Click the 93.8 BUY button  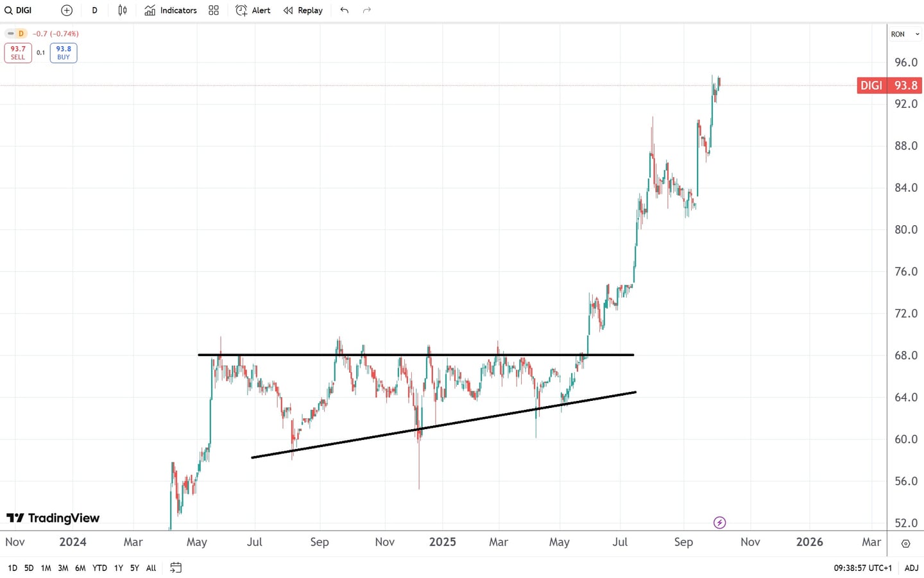pyautogui.click(x=64, y=53)
